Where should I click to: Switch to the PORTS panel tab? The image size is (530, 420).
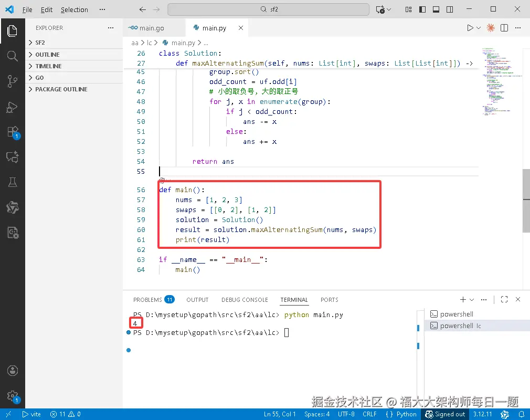point(329,300)
